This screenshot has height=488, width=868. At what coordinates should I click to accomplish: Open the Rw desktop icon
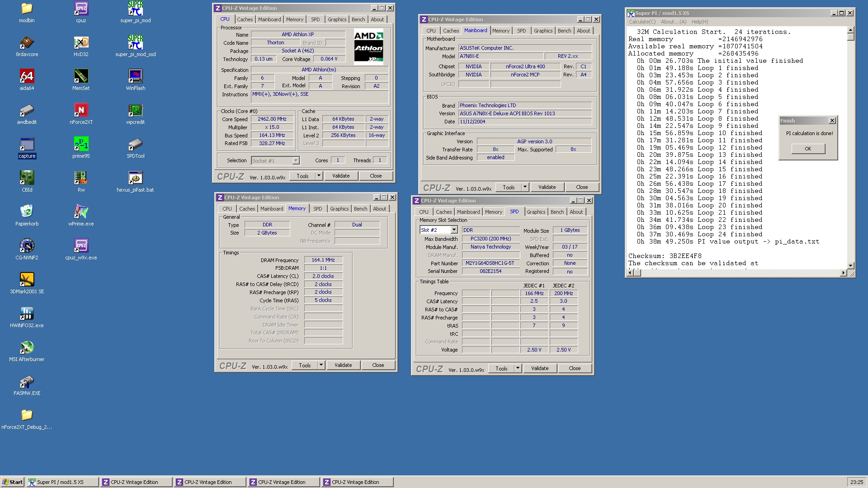[x=81, y=182]
